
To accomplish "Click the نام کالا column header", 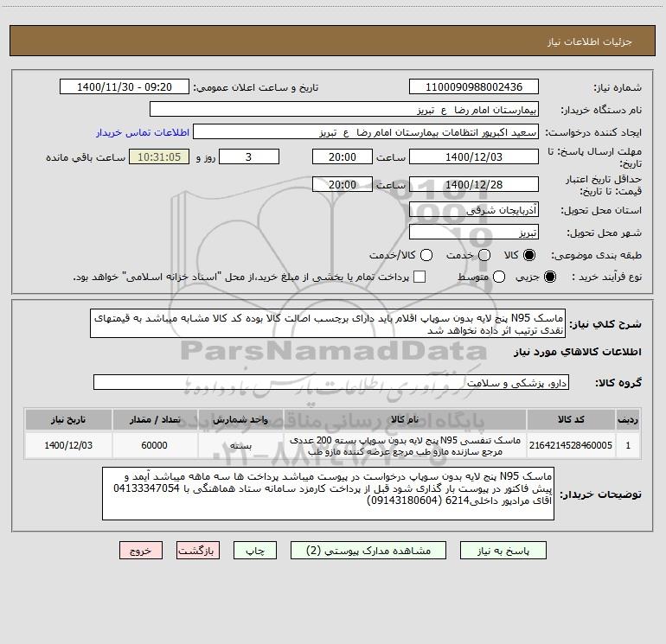I will tap(405, 419).
